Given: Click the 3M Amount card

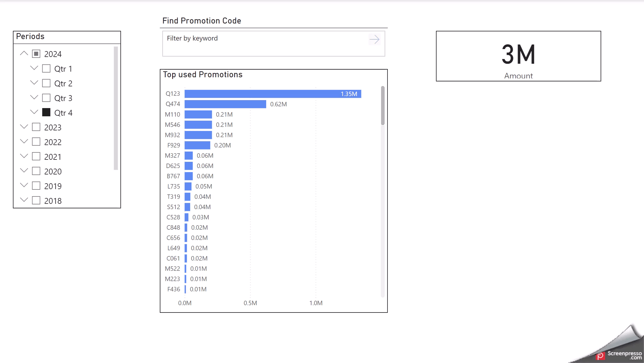Looking at the screenshot, I should pos(518,56).
